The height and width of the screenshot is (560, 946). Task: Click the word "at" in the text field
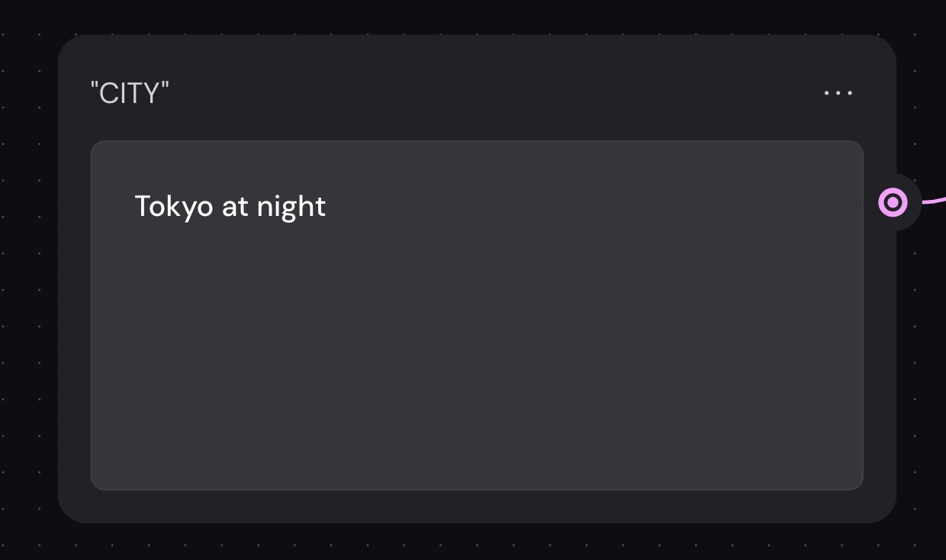[x=234, y=206]
